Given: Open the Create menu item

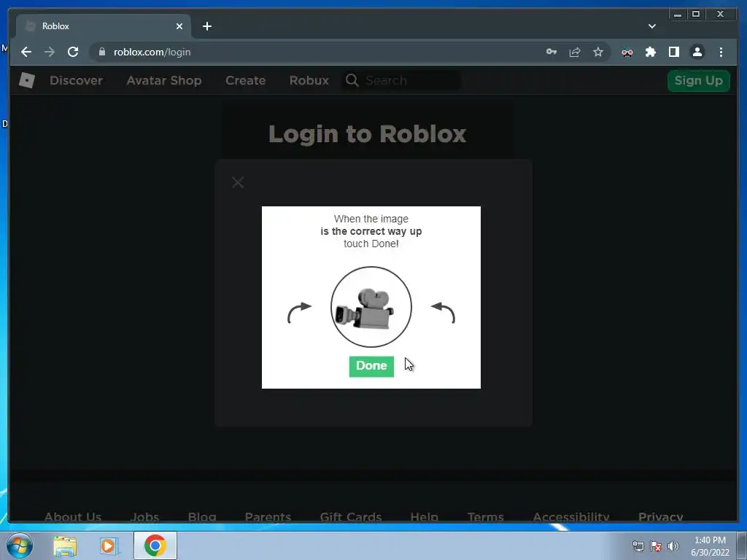Looking at the screenshot, I should pyautogui.click(x=245, y=80).
